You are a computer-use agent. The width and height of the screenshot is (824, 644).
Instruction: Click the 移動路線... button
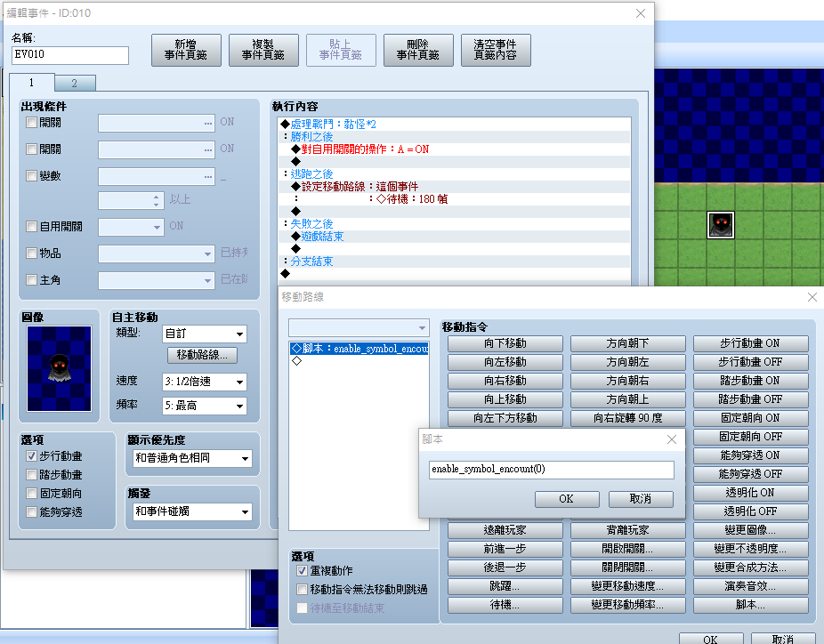coord(202,355)
